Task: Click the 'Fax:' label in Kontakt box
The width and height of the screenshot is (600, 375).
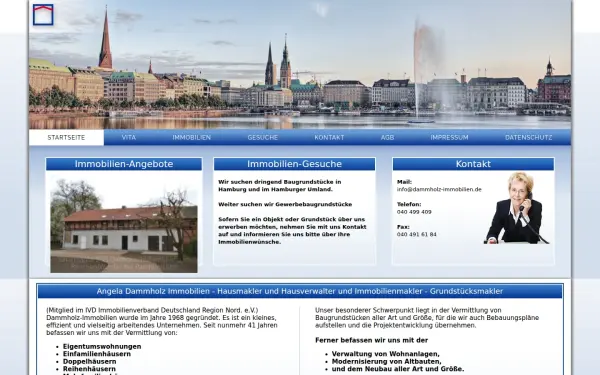Action: tap(403, 227)
